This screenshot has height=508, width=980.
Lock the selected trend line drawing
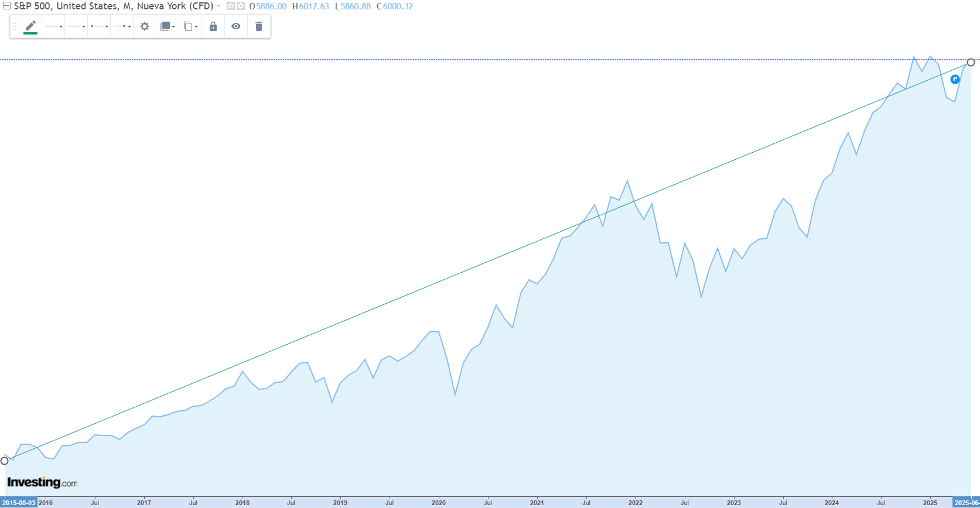pos(213,26)
